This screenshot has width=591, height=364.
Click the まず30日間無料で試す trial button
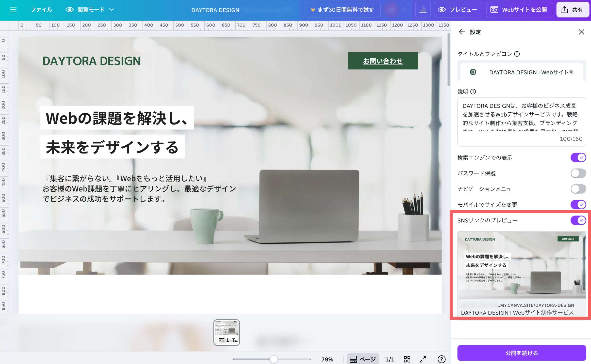tap(343, 10)
